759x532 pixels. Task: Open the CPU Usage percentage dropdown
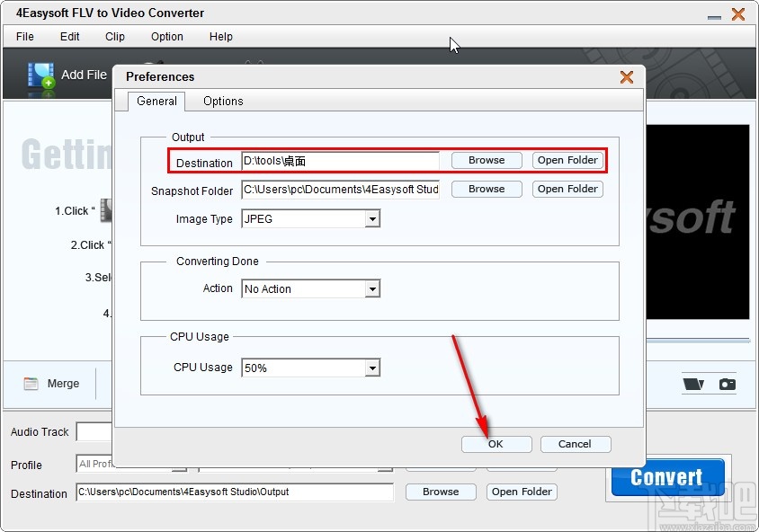[372, 367]
